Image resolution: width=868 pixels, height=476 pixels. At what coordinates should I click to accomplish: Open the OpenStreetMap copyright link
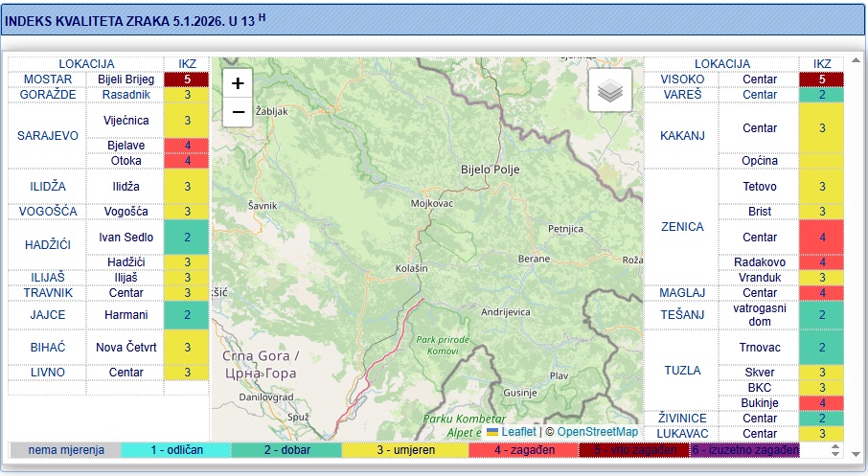(x=597, y=432)
